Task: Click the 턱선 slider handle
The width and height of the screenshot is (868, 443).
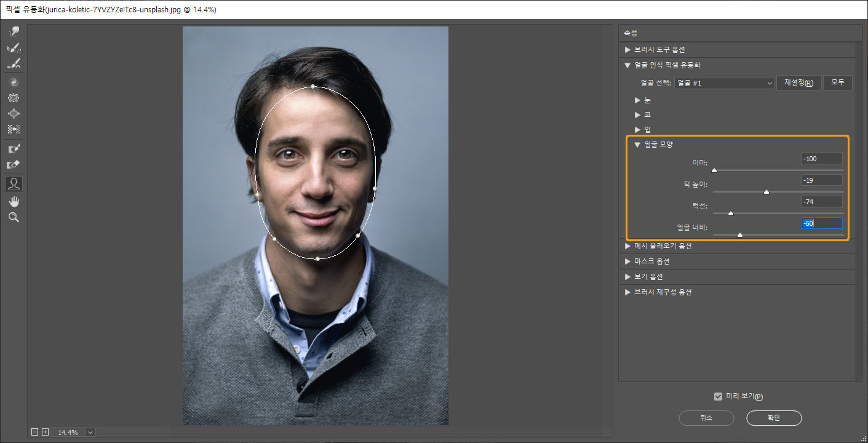Action: (x=731, y=214)
